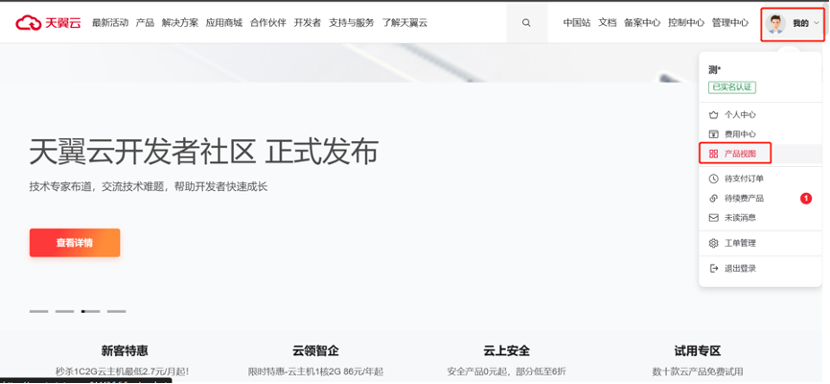Open 了解天翼云 navigation item
The image size is (830, 384).
pyautogui.click(x=405, y=23)
